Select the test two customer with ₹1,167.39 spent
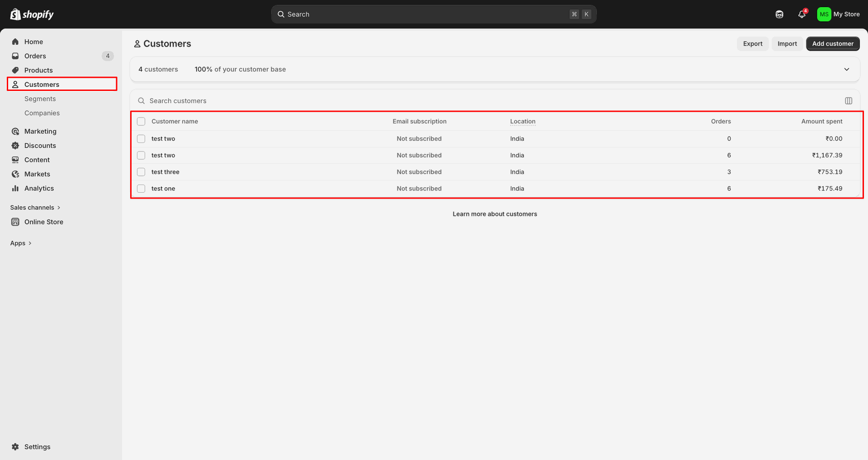 (141, 156)
